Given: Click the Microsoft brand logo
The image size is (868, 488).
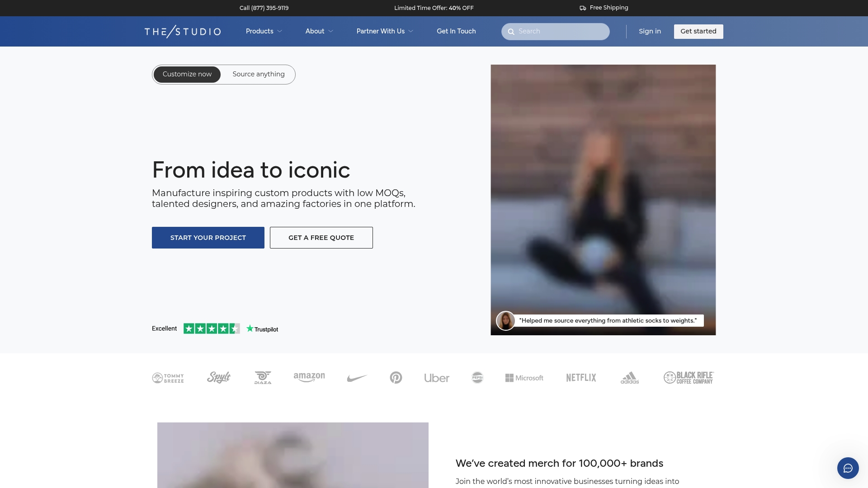Looking at the screenshot, I should pos(524,378).
